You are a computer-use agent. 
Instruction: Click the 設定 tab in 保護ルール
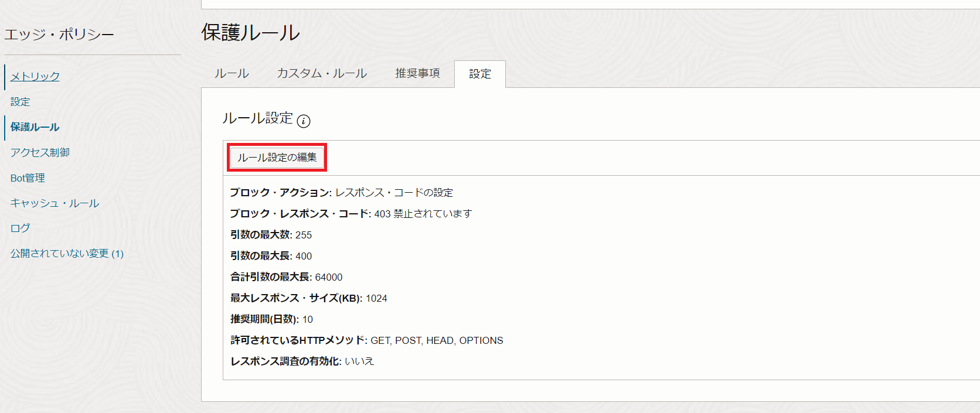click(479, 74)
